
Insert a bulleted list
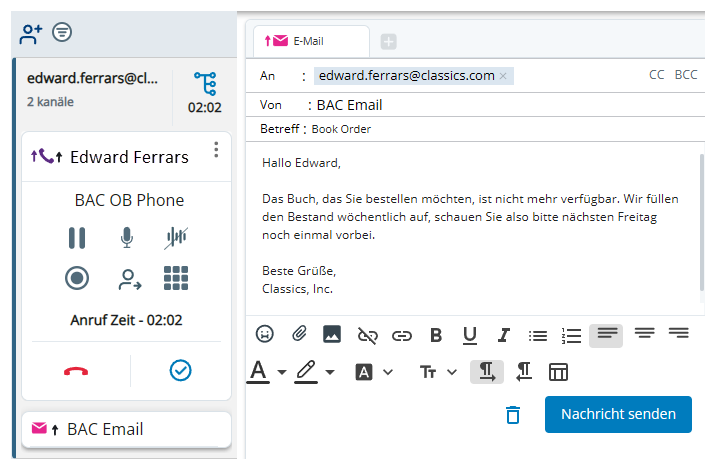click(x=538, y=336)
